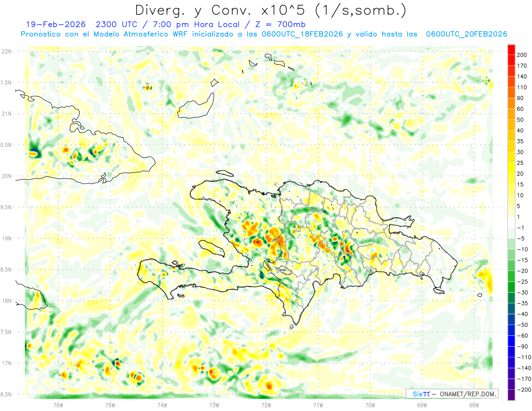
Task: Click the positive "200" colorbar label
Action: [x=522, y=55]
